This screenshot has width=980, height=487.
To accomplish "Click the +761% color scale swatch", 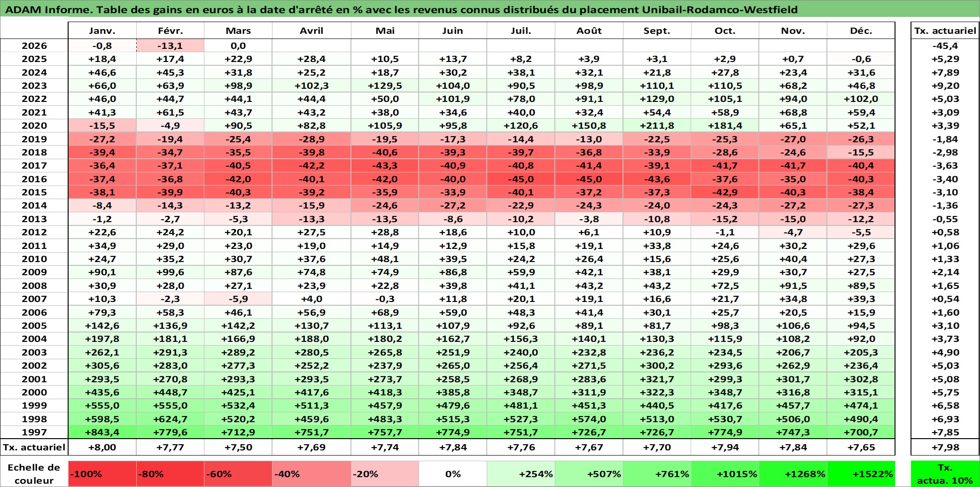I will click(x=657, y=474).
